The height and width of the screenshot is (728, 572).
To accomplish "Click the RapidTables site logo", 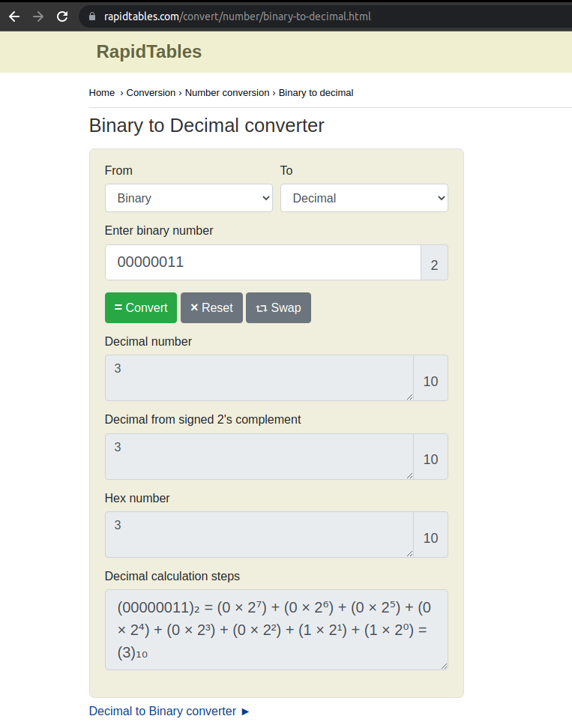I will [149, 52].
